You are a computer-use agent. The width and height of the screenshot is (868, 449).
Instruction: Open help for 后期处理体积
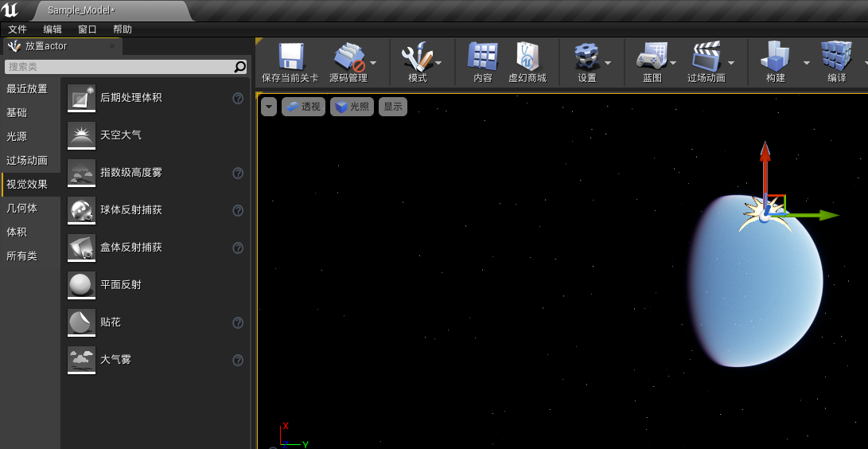click(x=238, y=99)
